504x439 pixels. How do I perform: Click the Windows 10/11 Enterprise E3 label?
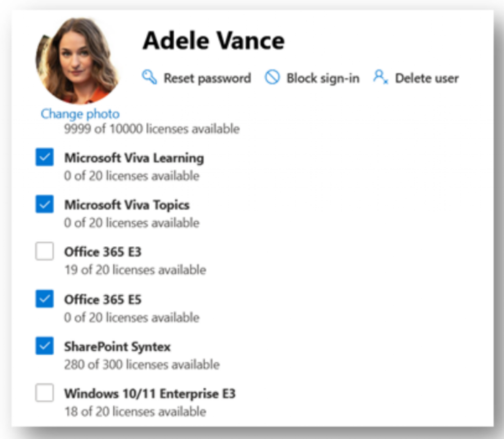click(x=150, y=394)
